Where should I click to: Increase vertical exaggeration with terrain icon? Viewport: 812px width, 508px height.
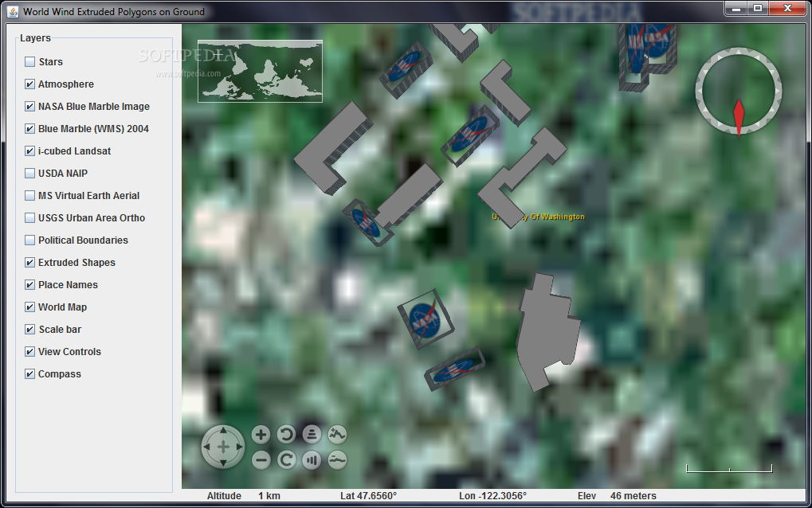[x=337, y=435]
